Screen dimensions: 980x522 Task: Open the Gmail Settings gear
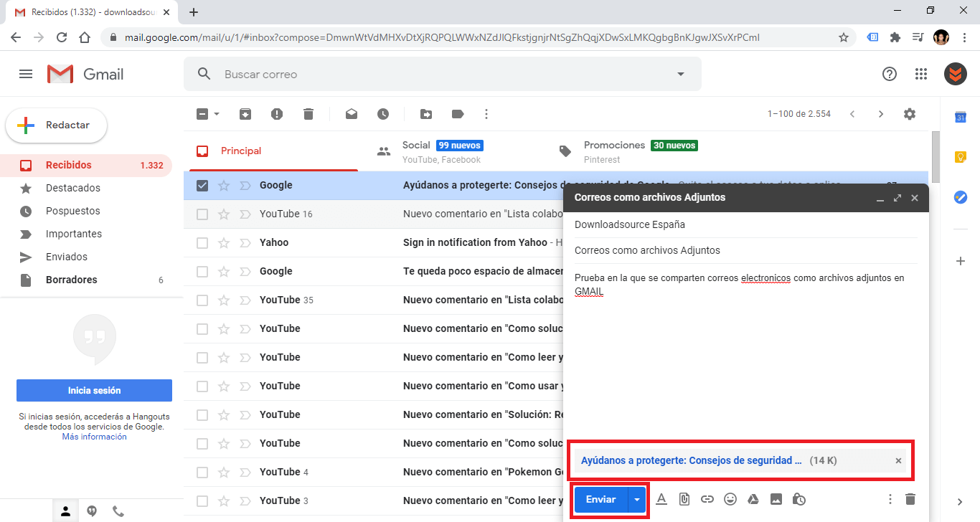(x=910, y=114)
